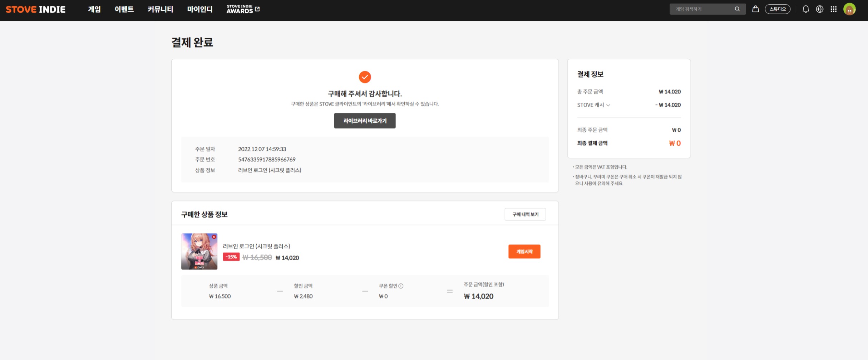This screenshot has height=360, width=868.
Task: Click the 스튜디오 button
Action: point(777,9)
